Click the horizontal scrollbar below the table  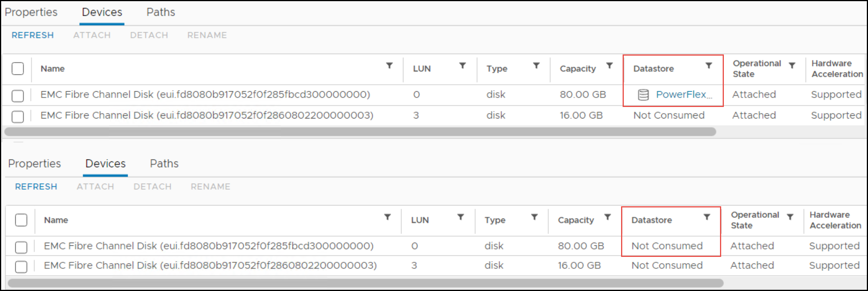(x=360, y=132)
